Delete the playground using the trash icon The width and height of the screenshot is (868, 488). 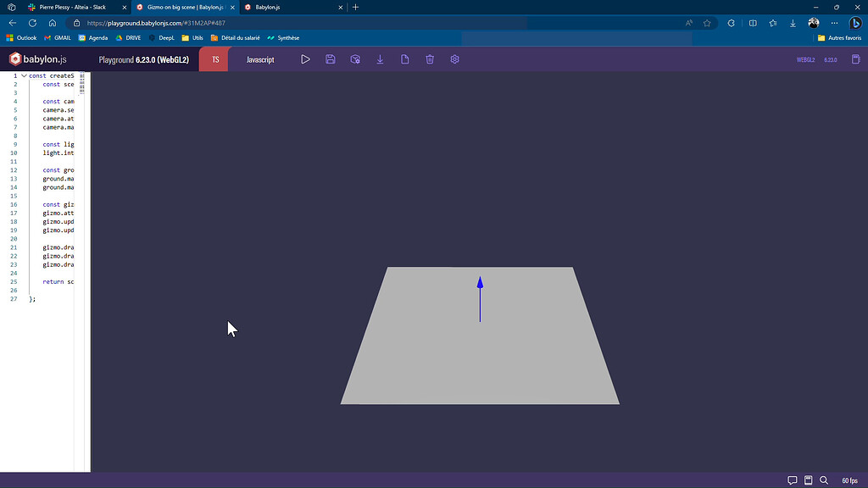coord(430,59)
